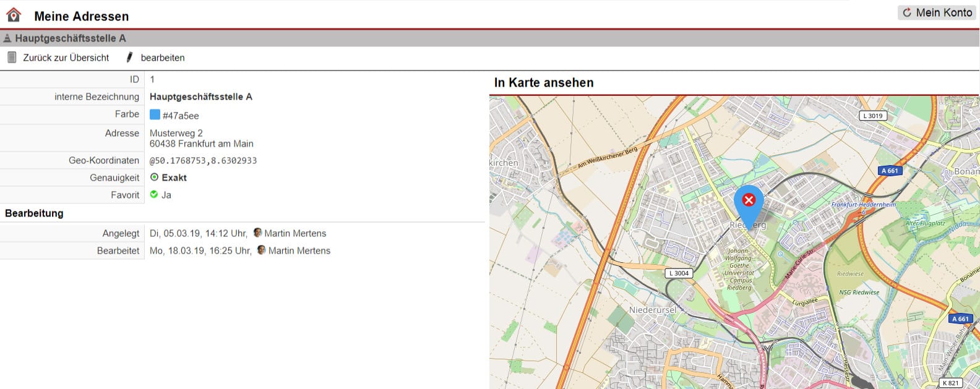The height and width of the screenshot is (389, 980).
Task: Click the red home icon beside Meine Adressen
Action: (x=14, y=15)
